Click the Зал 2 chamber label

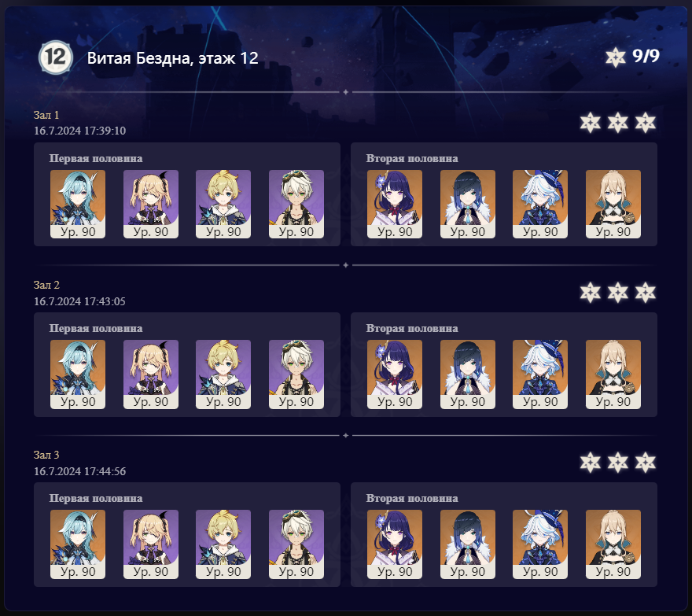tap(46, 285)
